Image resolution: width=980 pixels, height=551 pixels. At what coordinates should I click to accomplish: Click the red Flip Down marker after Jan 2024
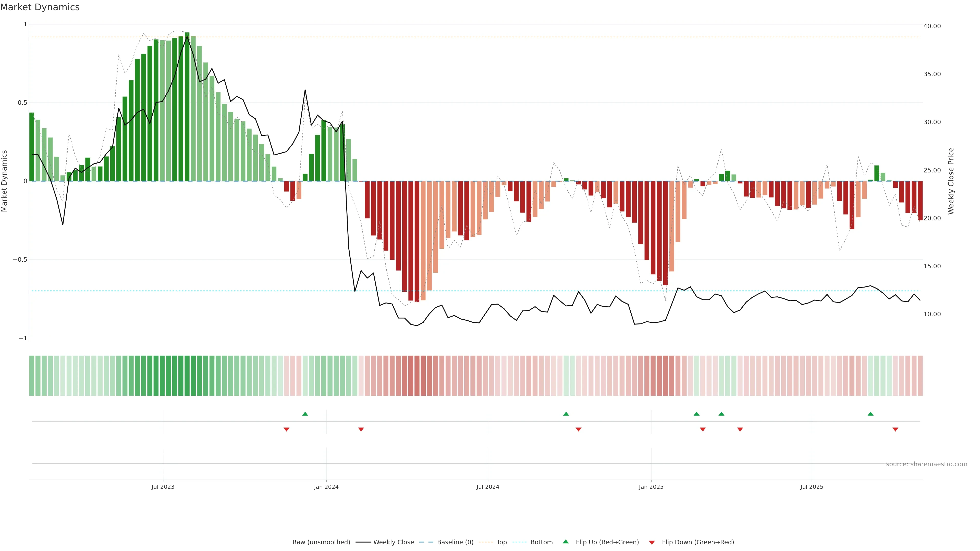tap(361, 429)
